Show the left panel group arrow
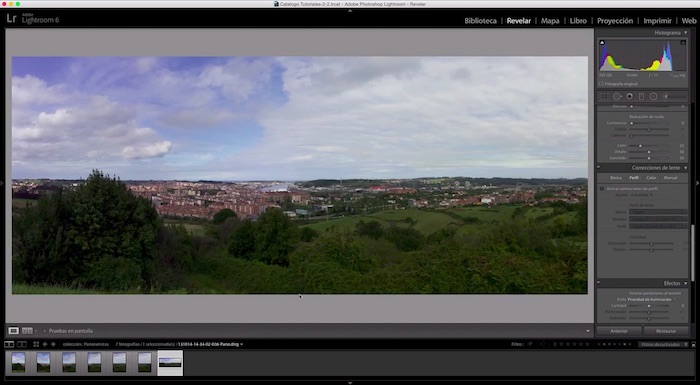Viewport: 700px width, 385px height. [2, 183]
